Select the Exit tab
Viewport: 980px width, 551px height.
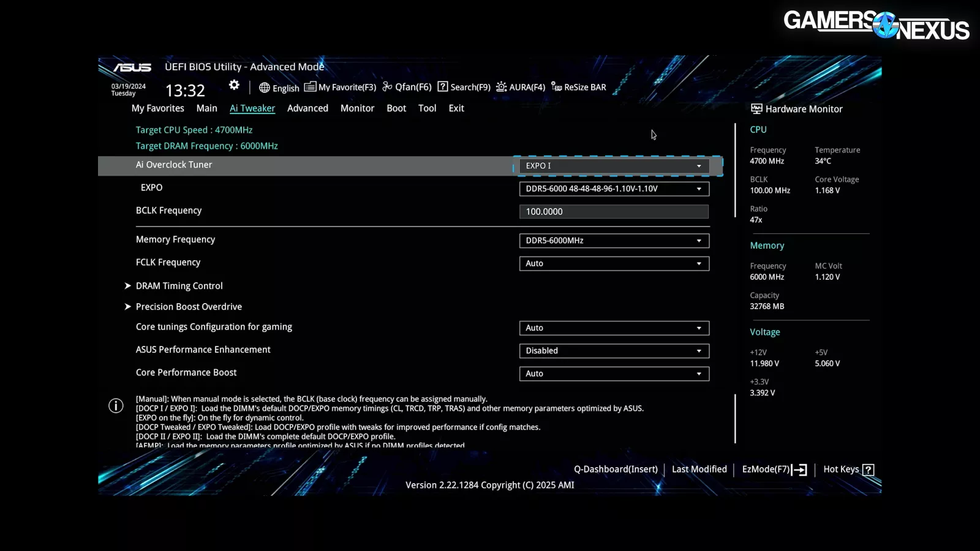click(x=456, y=108)
